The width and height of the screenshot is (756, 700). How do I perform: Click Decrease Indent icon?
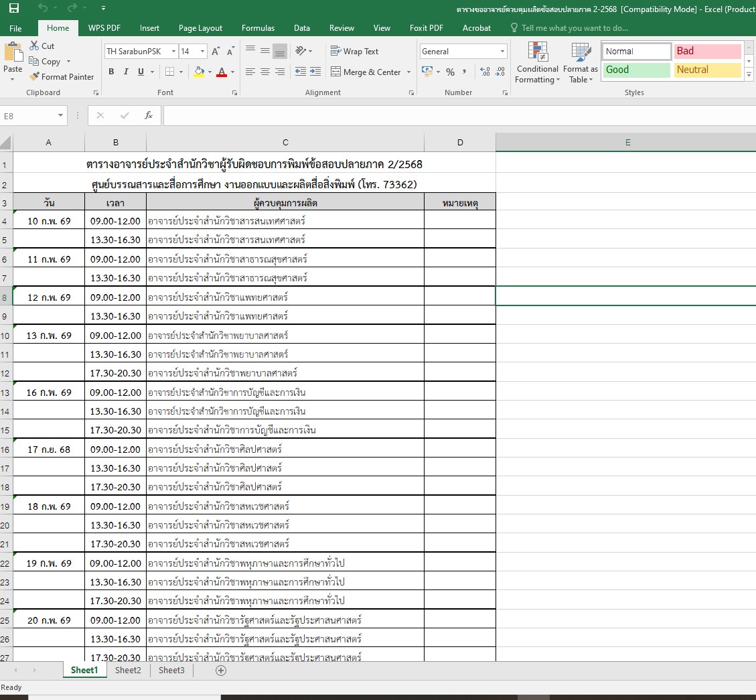tap(301, 72)
